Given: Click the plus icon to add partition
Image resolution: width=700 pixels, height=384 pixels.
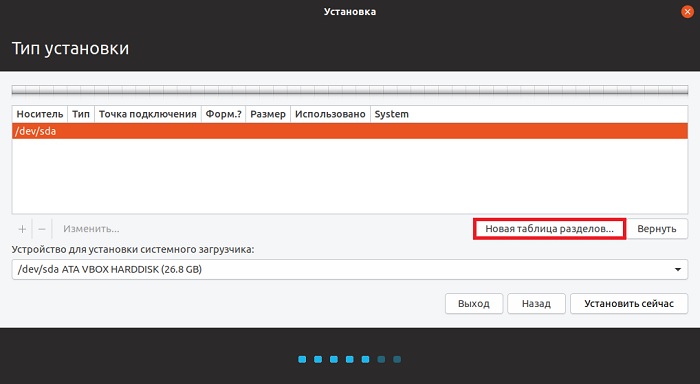Looking at the screenshot, I should pos(22,229).
